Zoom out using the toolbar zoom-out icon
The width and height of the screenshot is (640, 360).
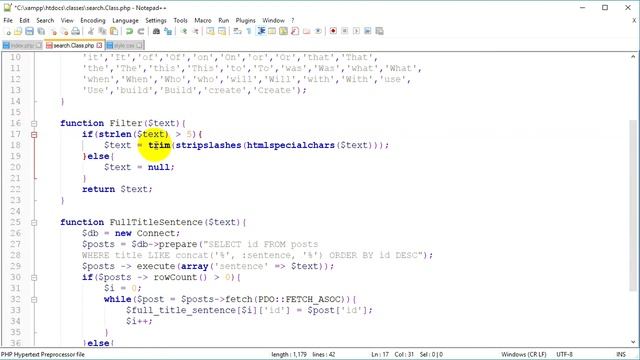click(x=195, y=31)
